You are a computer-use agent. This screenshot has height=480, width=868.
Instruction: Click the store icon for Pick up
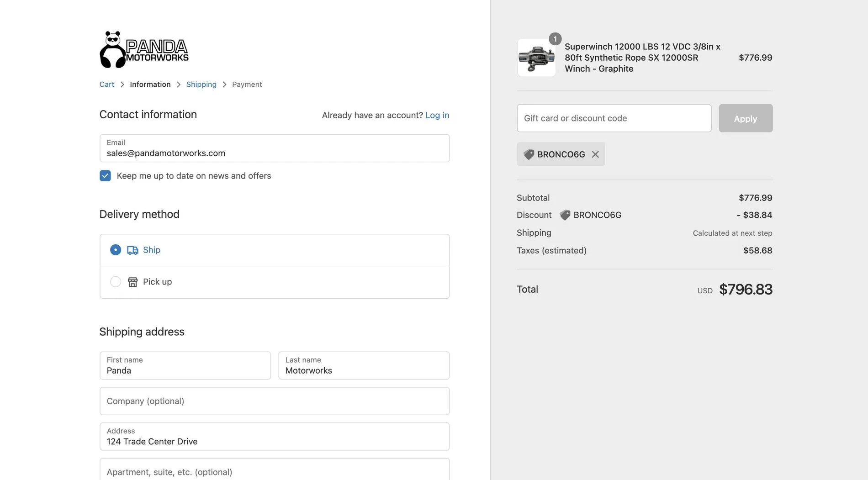pyautogui.click(x=132, y=282)
